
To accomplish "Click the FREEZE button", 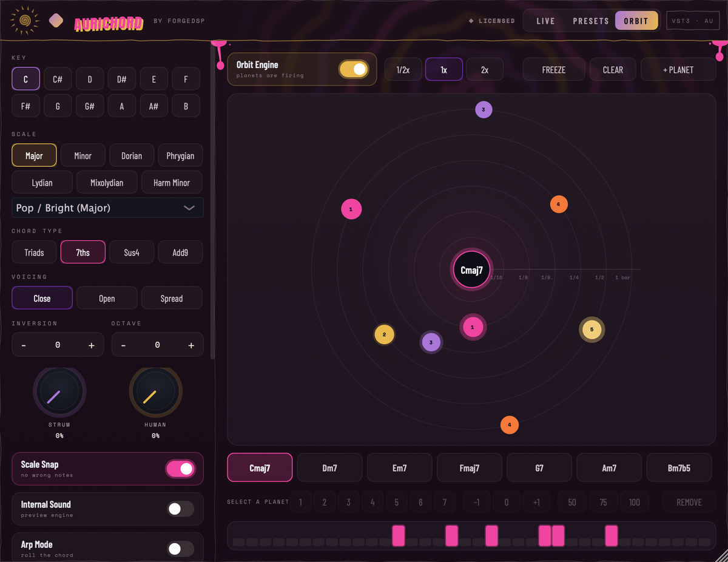I will click(554, 70).
